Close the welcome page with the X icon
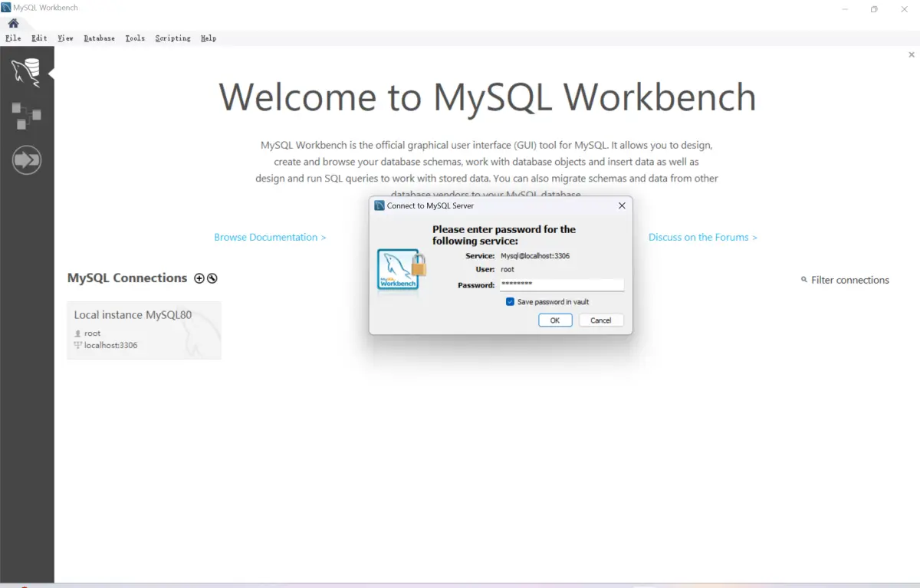 coord(912,54)
